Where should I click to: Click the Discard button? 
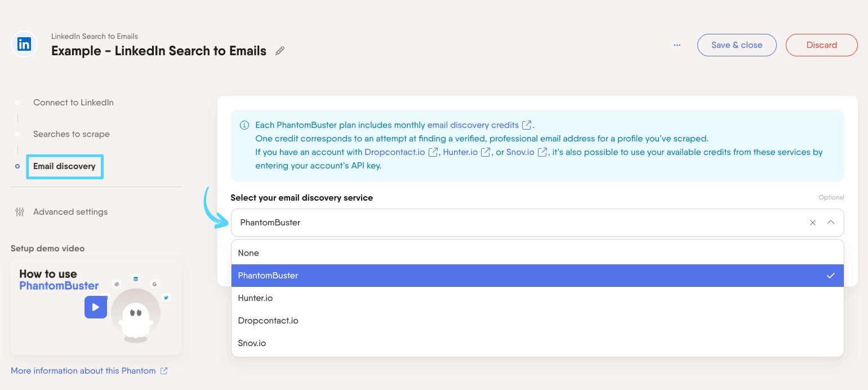[x=821, y=45]
